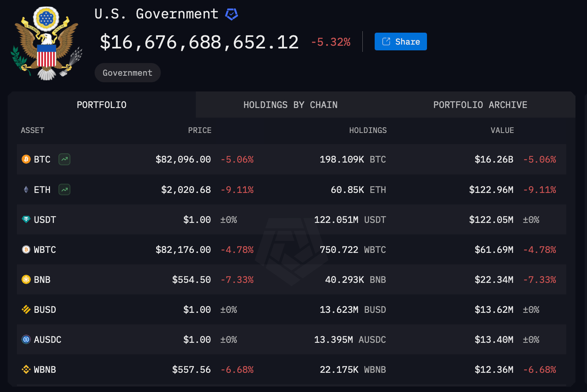Click the export icon inside the Share button
This screenshot has height=392, width=587.
pyautogui.click(x=386, y=42)
